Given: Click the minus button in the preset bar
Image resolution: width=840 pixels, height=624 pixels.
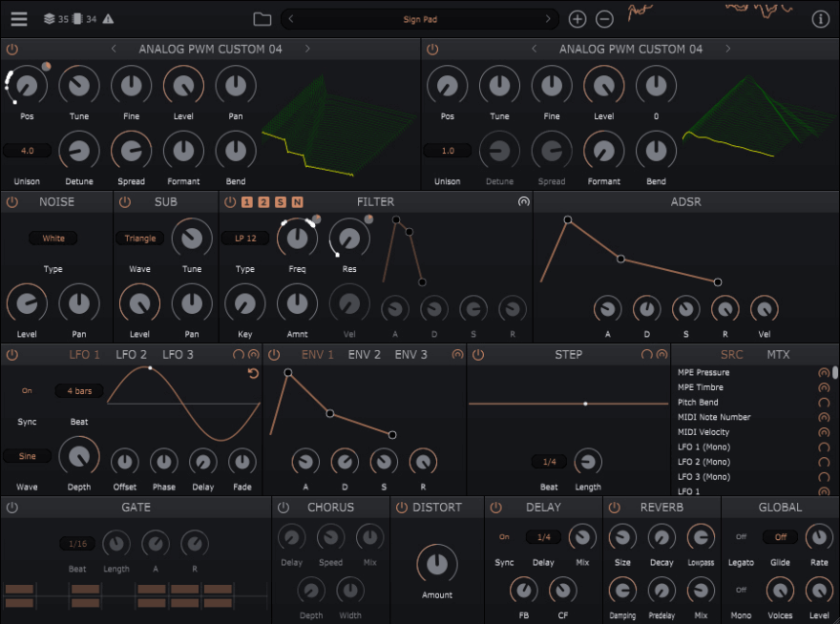Looking at the screenshot, I should pos(604,19).
